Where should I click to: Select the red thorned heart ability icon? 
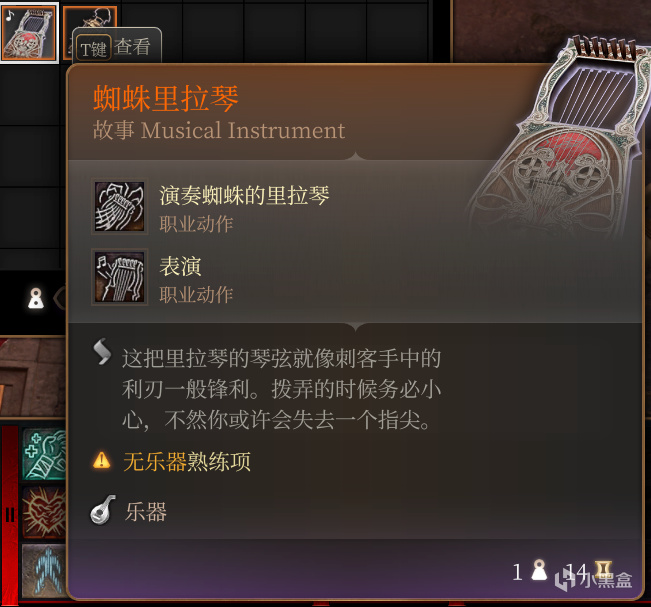click(44, 512)
